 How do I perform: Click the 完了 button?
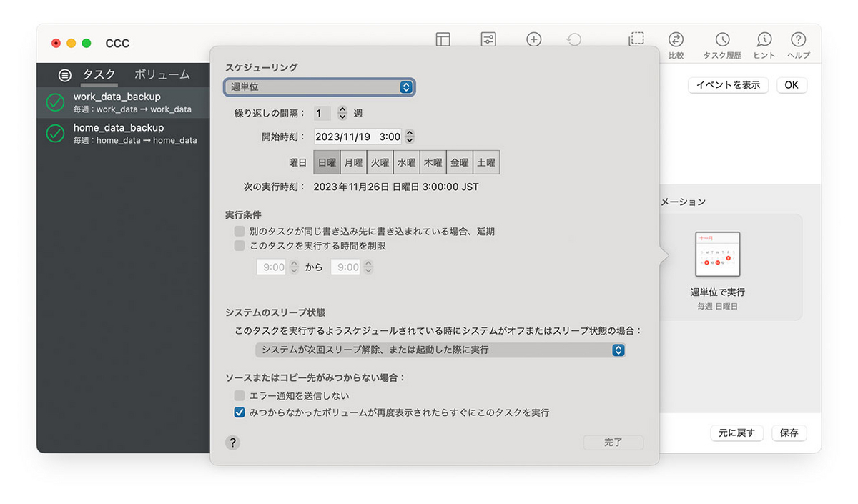[x=613, y=443]
